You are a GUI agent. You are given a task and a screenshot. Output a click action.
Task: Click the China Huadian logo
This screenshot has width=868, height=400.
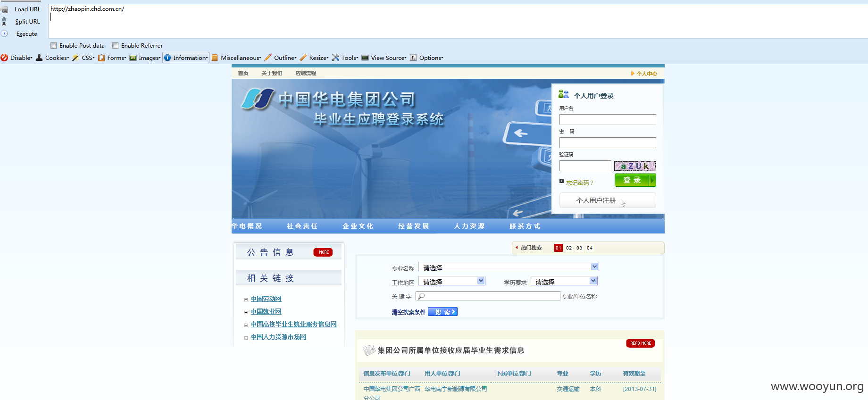point(258,99)
